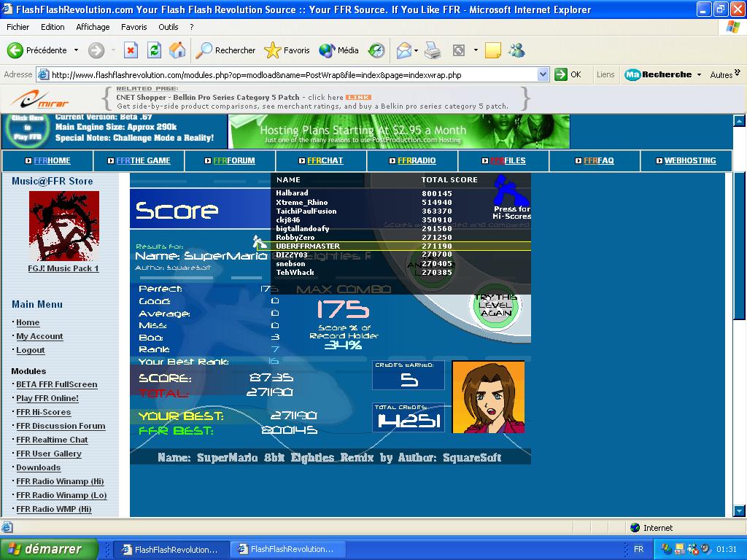This screenshot has height=560, width=747.
Task: Open the Hosting Plans green banner
Action: [x=399, y=131]
